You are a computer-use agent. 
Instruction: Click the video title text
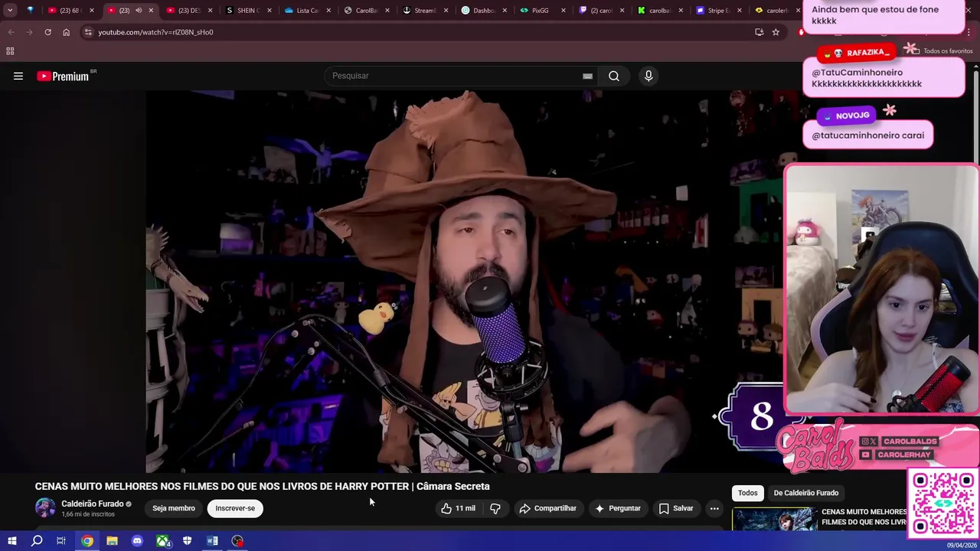[x=262, y=487]
